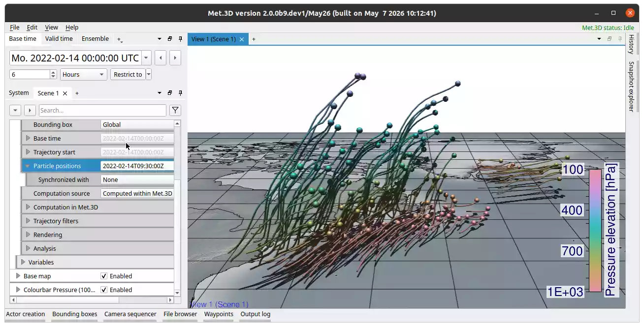Open the History side panel
Image resolution: width=644 pixels, height=327 pixels.
point(632,44)
